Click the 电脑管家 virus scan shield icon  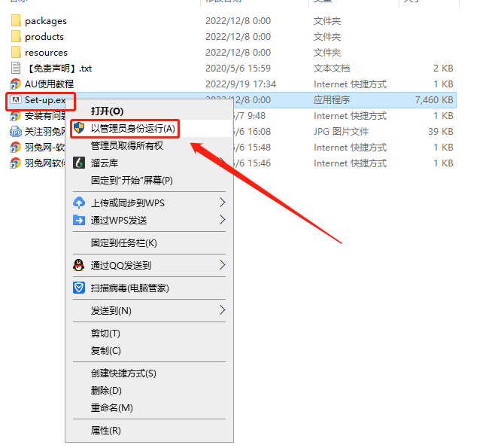pos(79,288)
